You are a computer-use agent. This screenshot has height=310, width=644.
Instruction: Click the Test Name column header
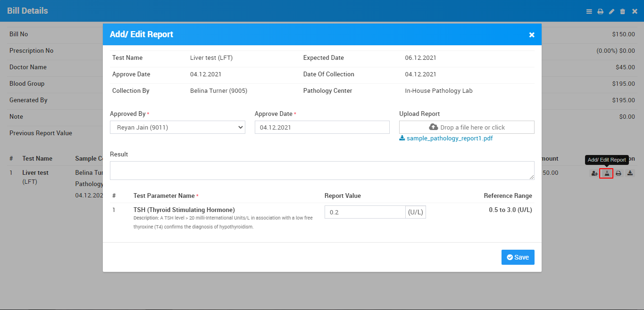[37, 159]
